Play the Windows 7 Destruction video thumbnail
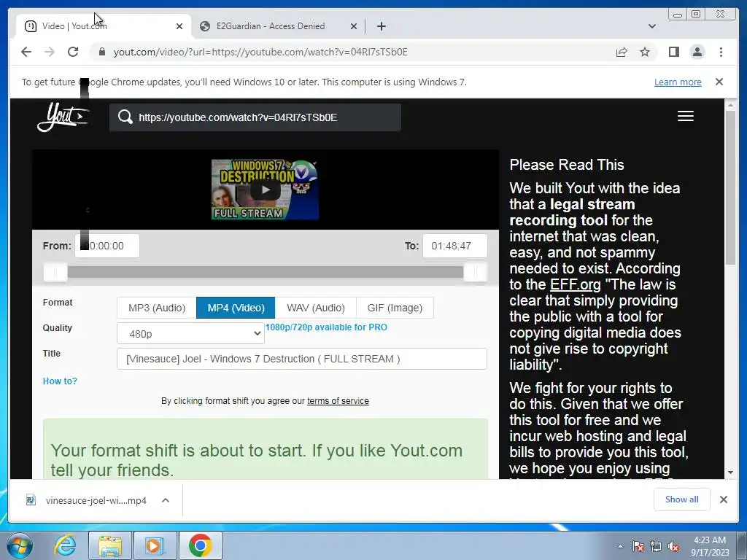Viewport: 747px width, 560px height. tap(265, 190)
